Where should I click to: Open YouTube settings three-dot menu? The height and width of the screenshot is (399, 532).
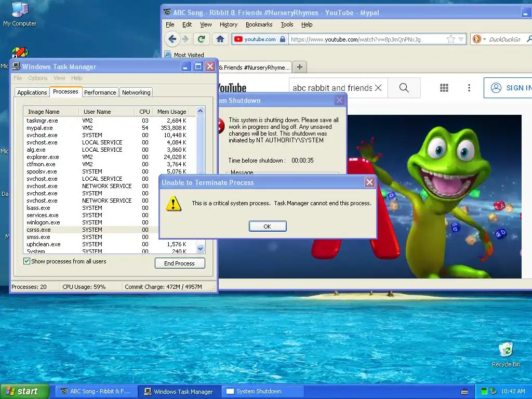pos(469,88)
